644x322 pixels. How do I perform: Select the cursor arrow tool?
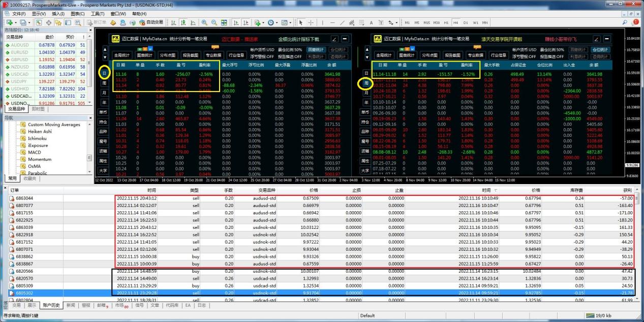pos(300,22)
